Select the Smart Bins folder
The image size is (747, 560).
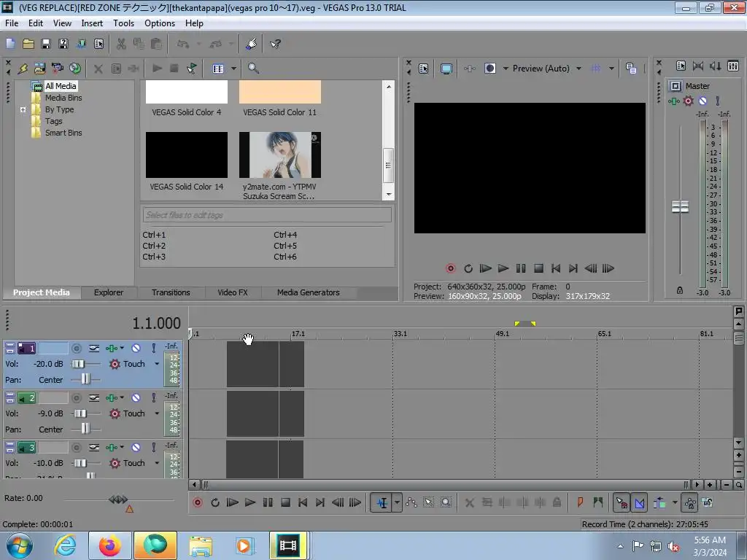tap(63, 133)
